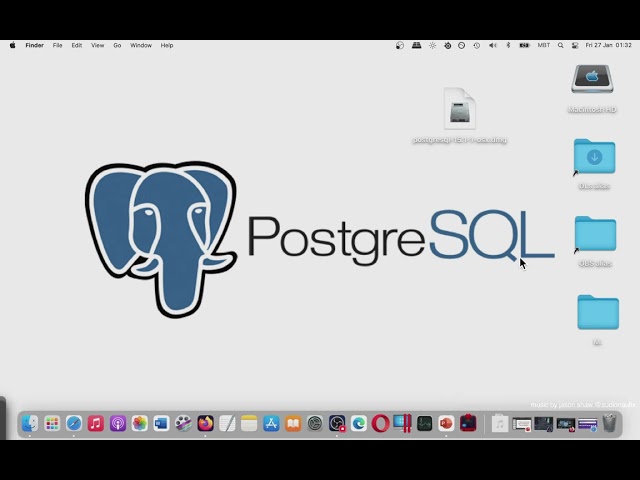The width and height of the screenshot is (640, 480).
Task: Open the Music app in Dock
Action: (96, 423)
